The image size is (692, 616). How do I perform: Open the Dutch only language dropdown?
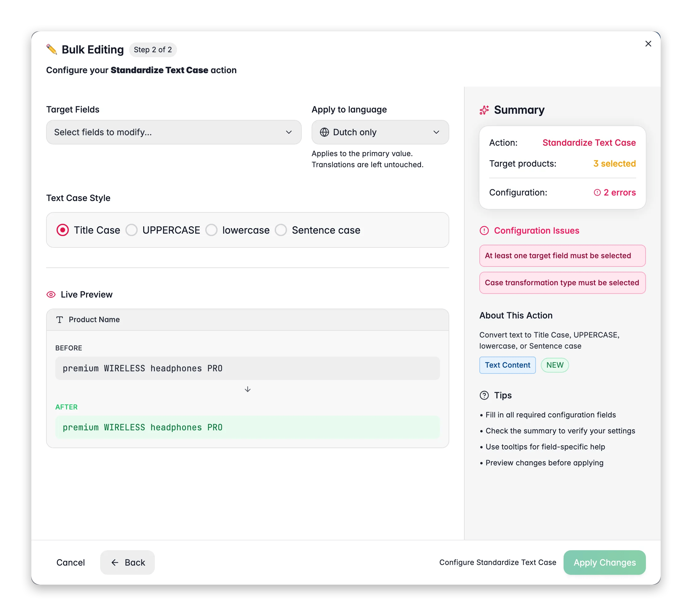380,132
